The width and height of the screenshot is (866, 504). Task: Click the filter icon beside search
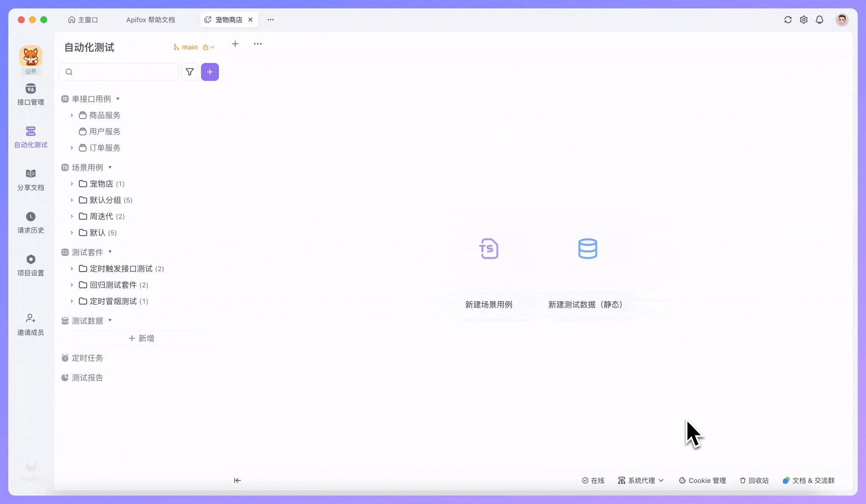click(x=189, y=71)
